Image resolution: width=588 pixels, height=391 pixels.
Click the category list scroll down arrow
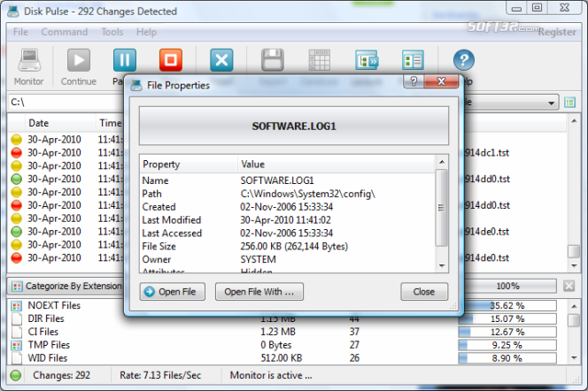pos(574,358)
